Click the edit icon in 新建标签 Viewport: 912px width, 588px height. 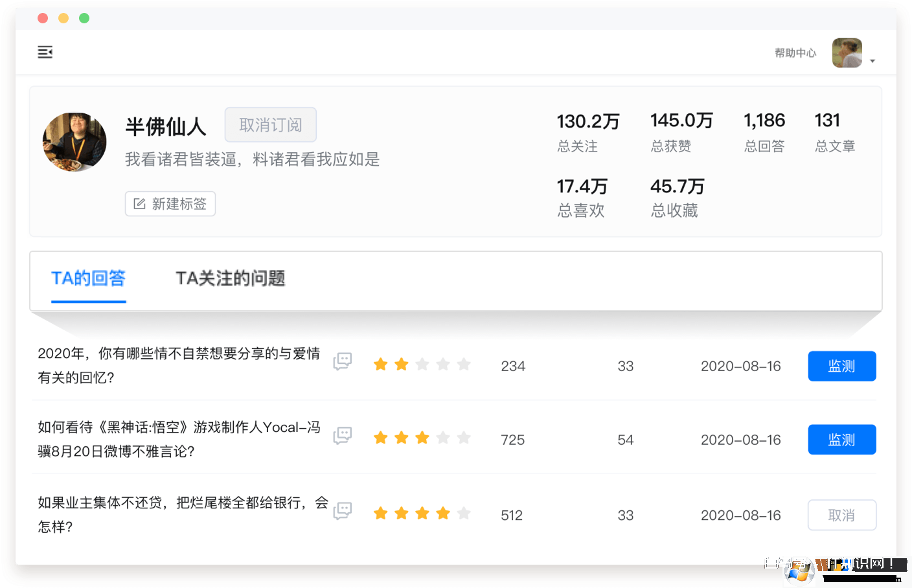139,204
